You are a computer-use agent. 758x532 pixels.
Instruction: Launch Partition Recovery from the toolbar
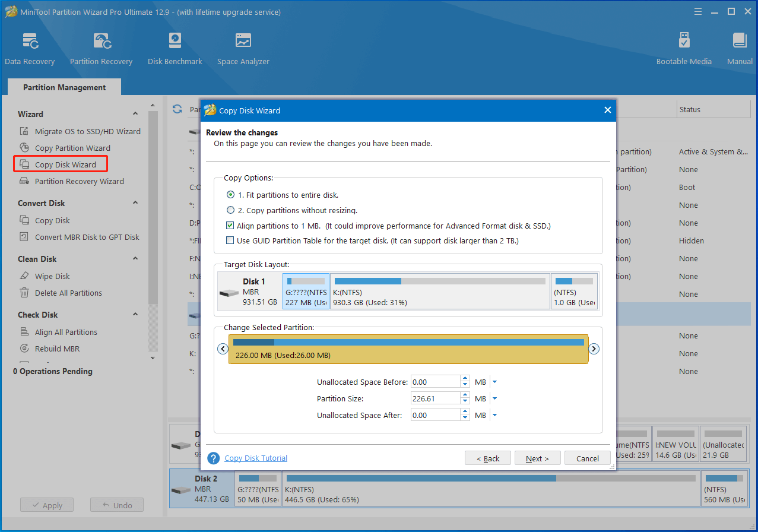coord(101,47)
